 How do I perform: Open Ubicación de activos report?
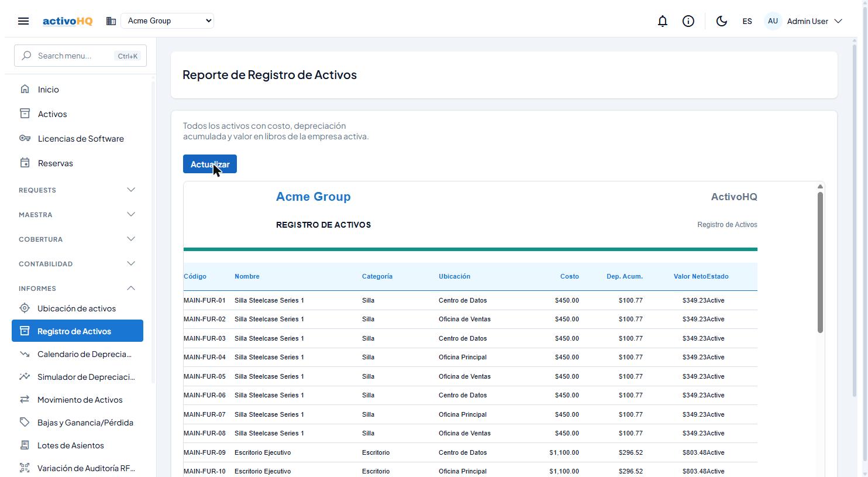[77, 308]
